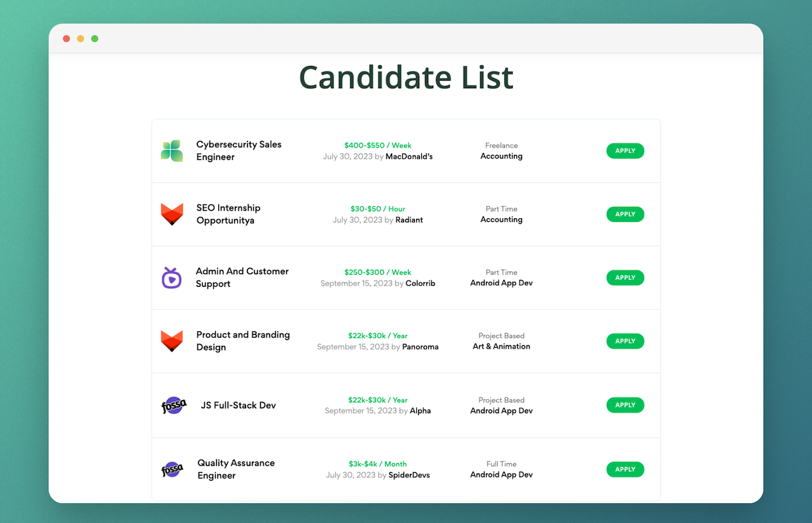Open the Cybersecurity Sales Engineer job title
Image resolution: width=812 pixels, height=523 pixels.
pyautogui.click(x=239, y=150)
